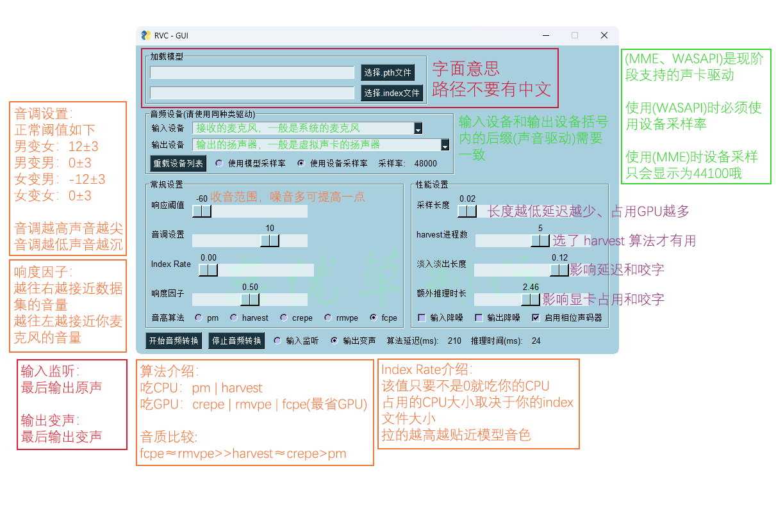Disable the 启用相位声码器 checkbox
Screen dimensions: 776x532
pyautogui.click(x=536, y=318)
